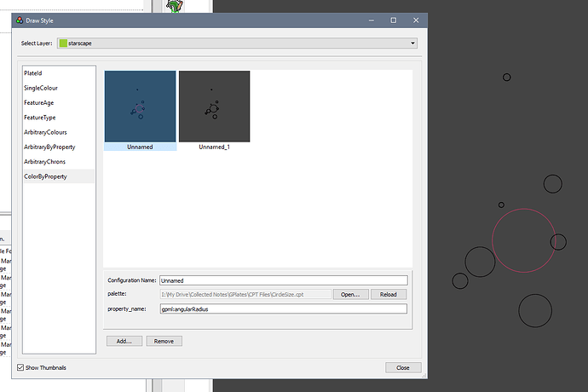This screenshot has height=392, width=588.
Task: Select the ColorByProperty style category
Action: 59,176
